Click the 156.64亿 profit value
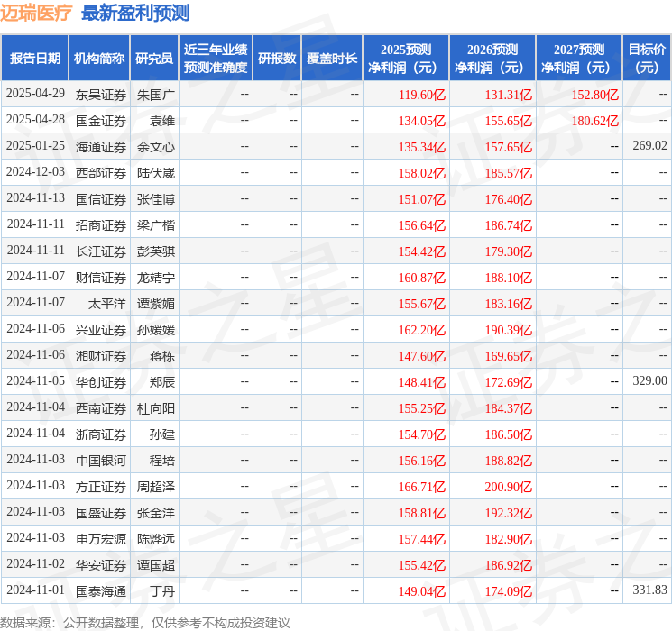Screen dimensions: 672x631 tap(422, 225)
